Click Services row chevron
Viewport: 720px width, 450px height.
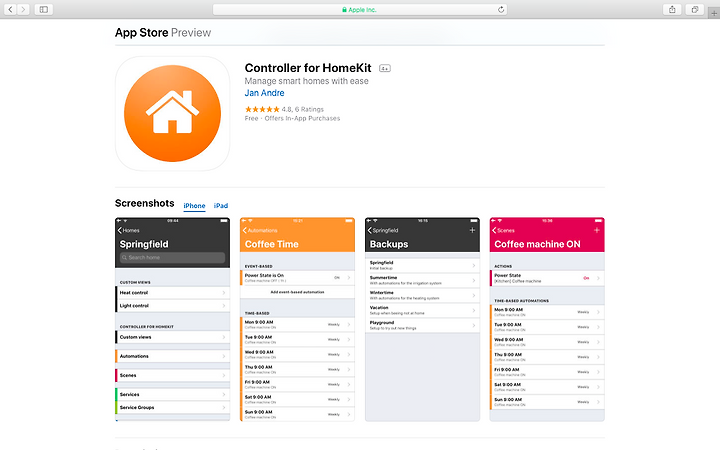click(x=224, y=394)
